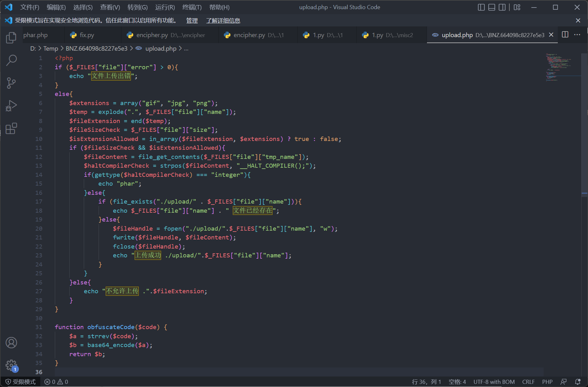
Task: Toggle secondary side bar visibility
Action: click(x=502, y=7)
